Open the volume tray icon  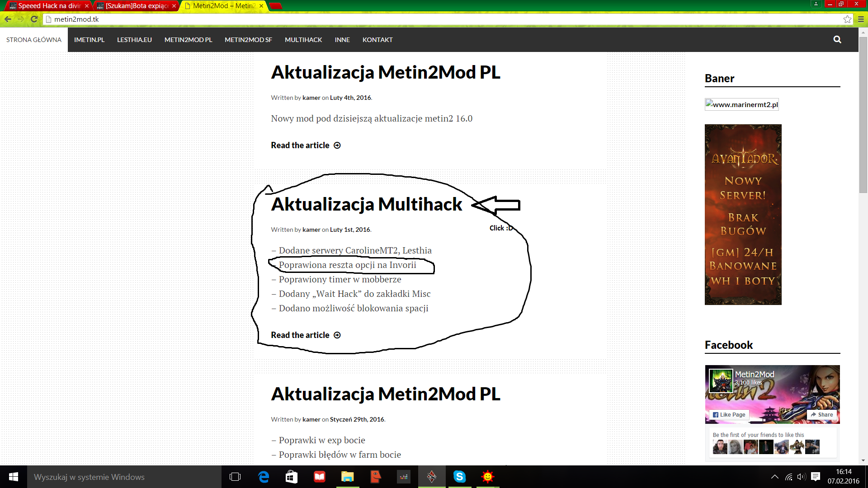(x=802, y=477)
